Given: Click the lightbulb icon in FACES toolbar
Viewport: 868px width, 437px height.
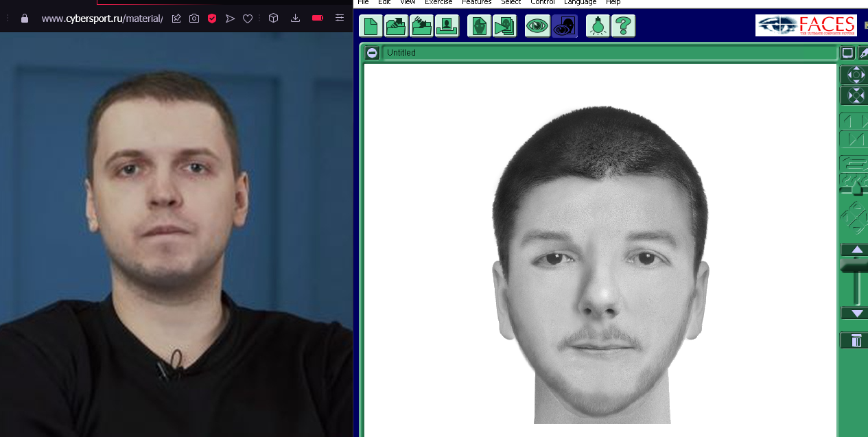Looking at the screenshot, I should coord(598,26).
